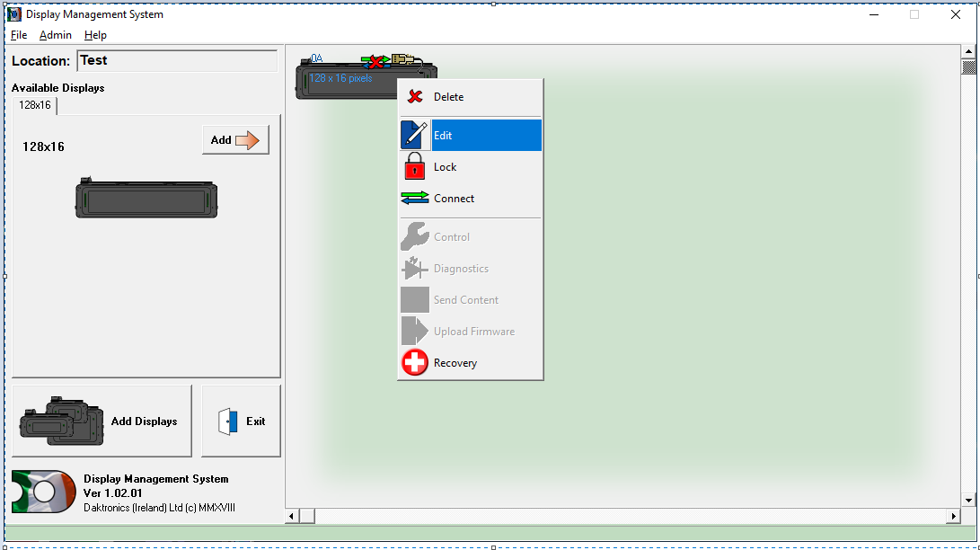
Task: Click the Exit button
Action: tap(241, 421)
